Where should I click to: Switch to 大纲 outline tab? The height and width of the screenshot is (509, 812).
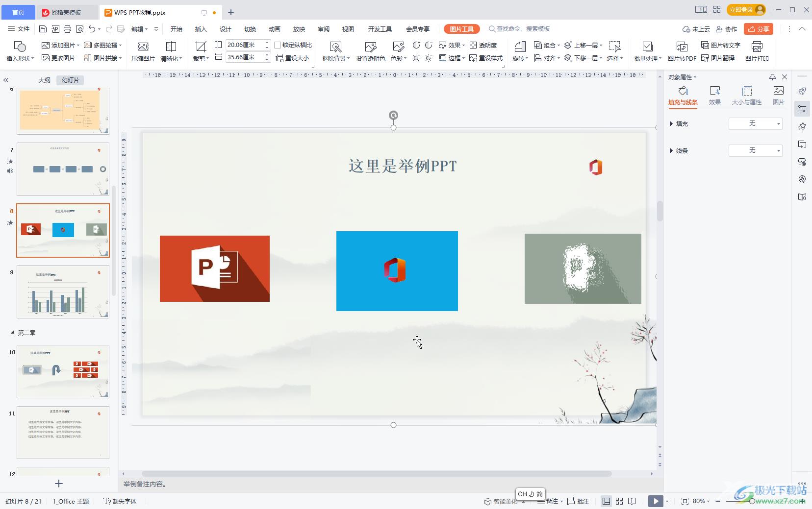45,80
